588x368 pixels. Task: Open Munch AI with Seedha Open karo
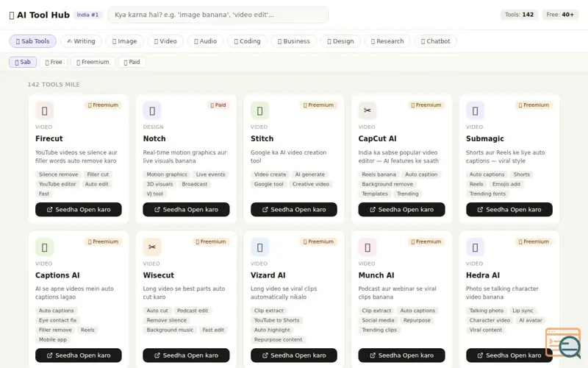pos(401,355)
